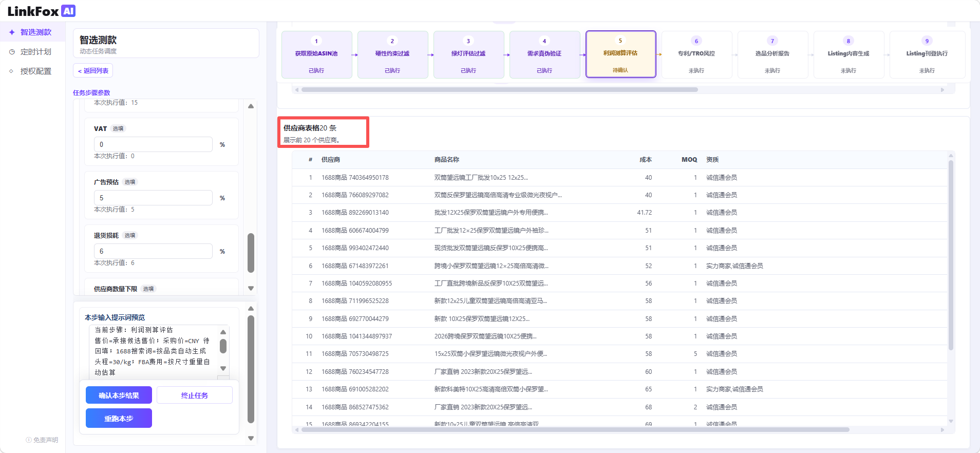Click the step flow horizontal scrollbar thumb
The height and width of the screenshot is (453, 980).
pos(500,90)
